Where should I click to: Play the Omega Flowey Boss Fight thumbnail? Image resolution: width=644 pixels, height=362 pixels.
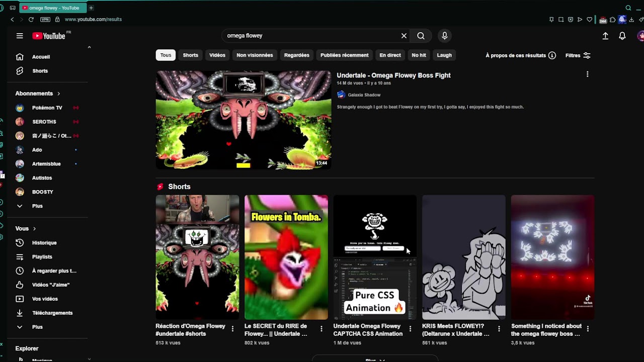click(x=244, y=120)
